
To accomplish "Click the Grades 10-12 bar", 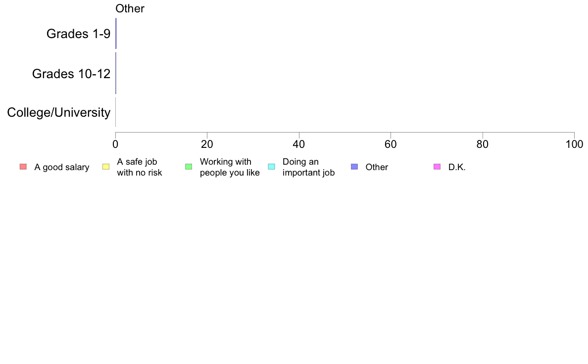I will coord(116,73).
